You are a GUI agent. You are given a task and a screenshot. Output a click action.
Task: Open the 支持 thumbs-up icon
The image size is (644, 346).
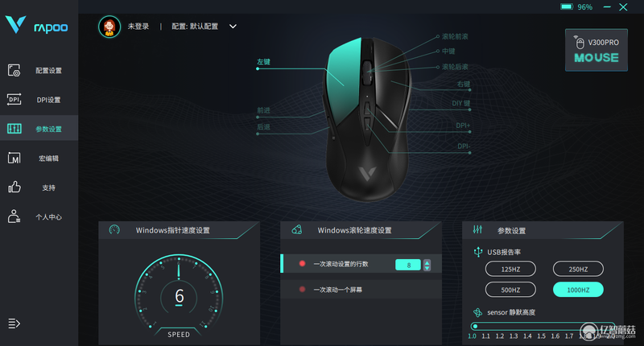pyautogui.click(x=14, y=187)
